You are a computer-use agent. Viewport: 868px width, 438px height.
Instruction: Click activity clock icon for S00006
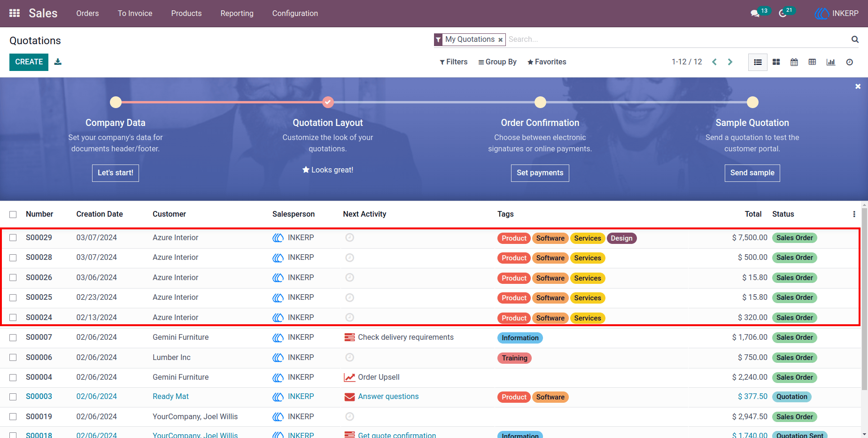(x=349, y=358)
